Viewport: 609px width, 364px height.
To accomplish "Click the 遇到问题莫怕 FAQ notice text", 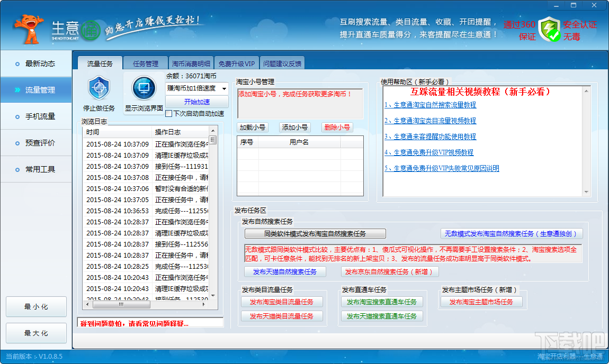I will (x=134, y=324).
